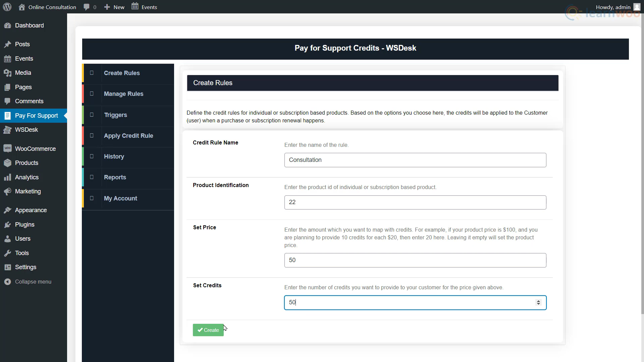Click the Dashboard gauge icon
The width and height of the screenshot is (644, 362).
click(x=7, y=25)
